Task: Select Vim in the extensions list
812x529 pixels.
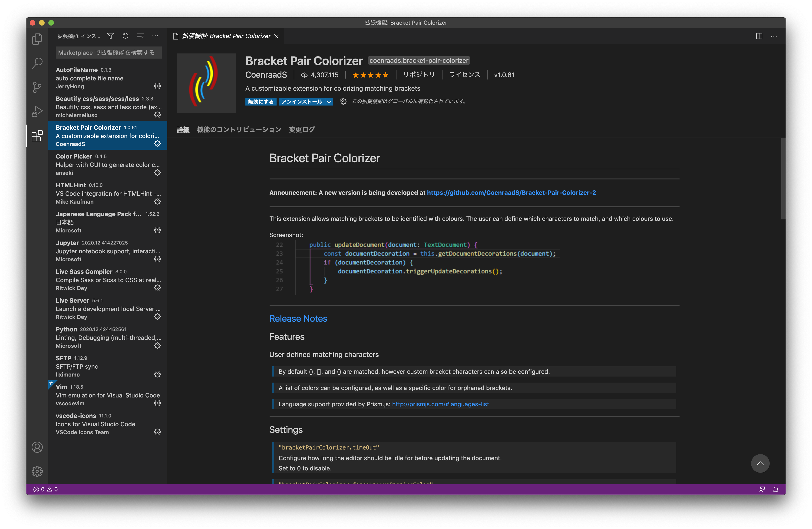Action: click(108, 395)
